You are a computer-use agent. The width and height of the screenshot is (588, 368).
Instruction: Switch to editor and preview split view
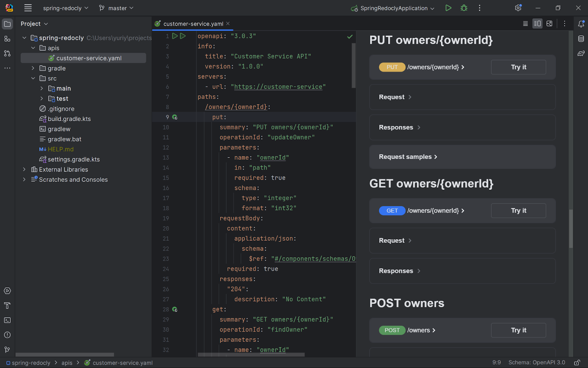[x=537, y=24]
